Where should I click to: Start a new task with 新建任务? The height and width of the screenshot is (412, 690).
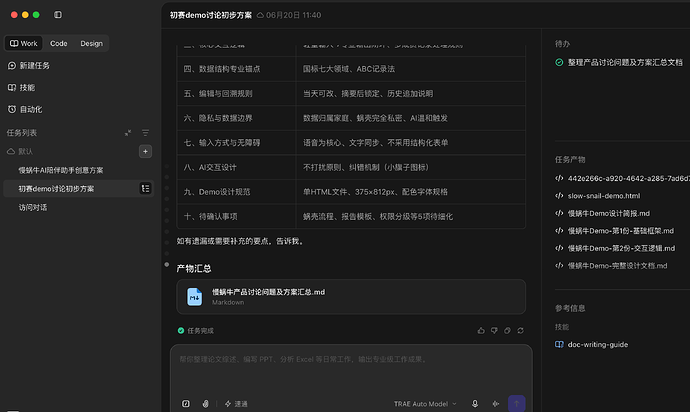coord(29,66)
